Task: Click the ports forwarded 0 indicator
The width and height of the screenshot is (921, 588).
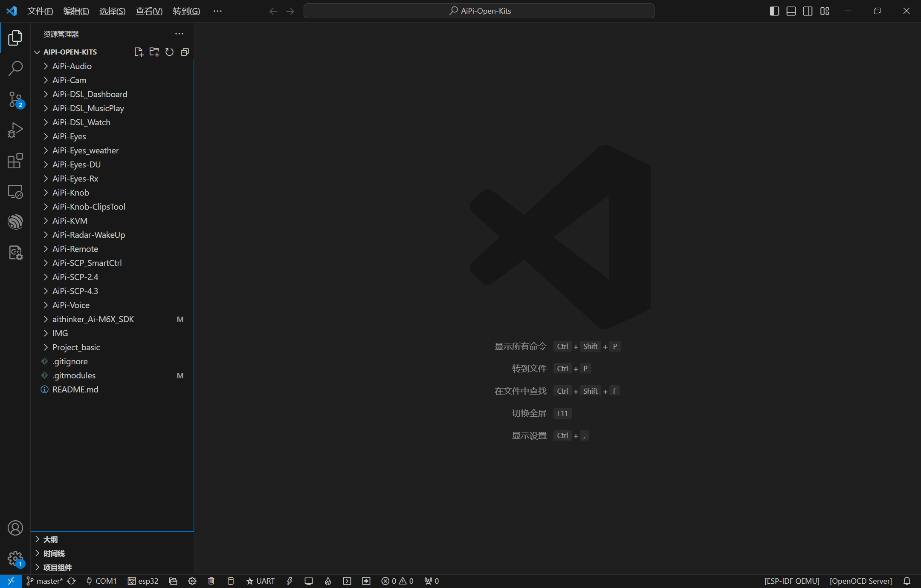Action: point(432,581)
